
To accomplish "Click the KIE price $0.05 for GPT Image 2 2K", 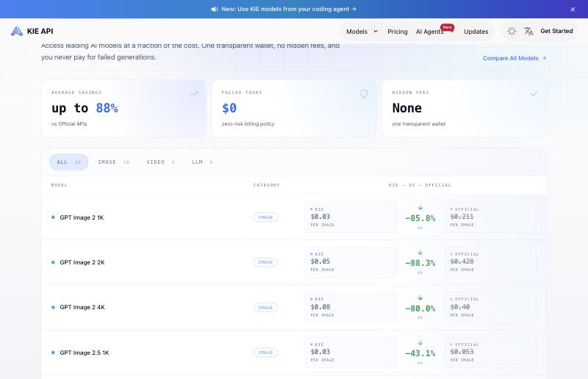I will pos(320,261).
